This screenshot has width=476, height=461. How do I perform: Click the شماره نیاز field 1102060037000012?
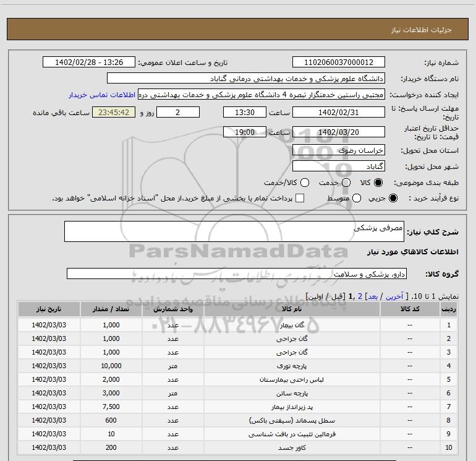click(339, 62)
